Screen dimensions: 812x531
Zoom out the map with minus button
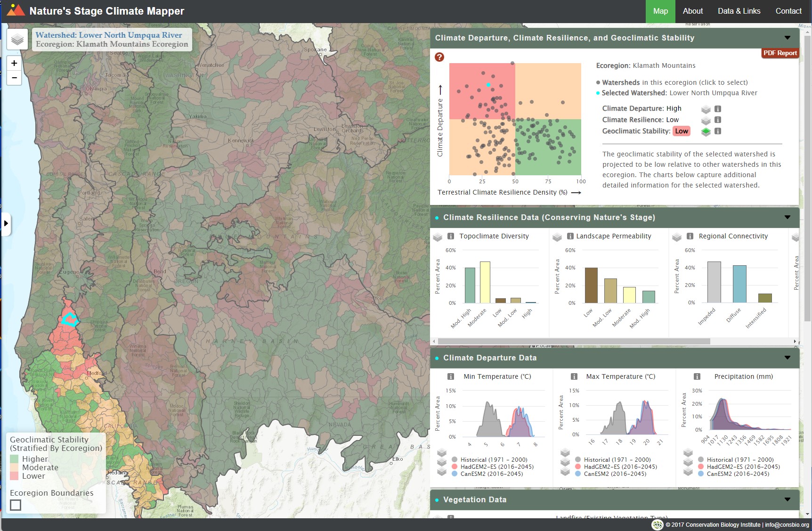(x=14, y=78)
